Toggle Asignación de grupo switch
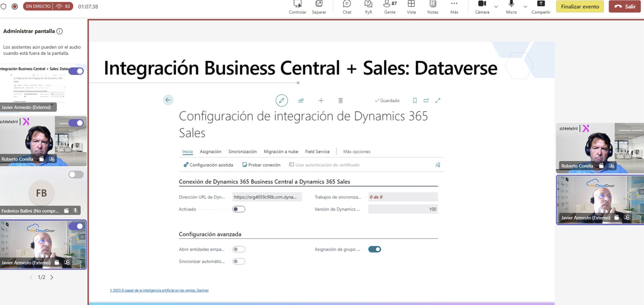 pyautogui.click(x=375, y=249)
